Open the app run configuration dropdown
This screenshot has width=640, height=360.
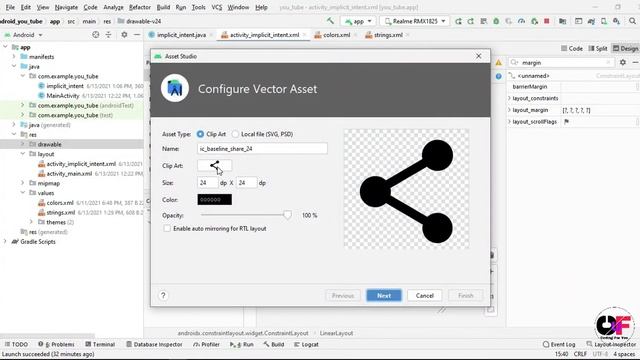(x=358, y=21)
